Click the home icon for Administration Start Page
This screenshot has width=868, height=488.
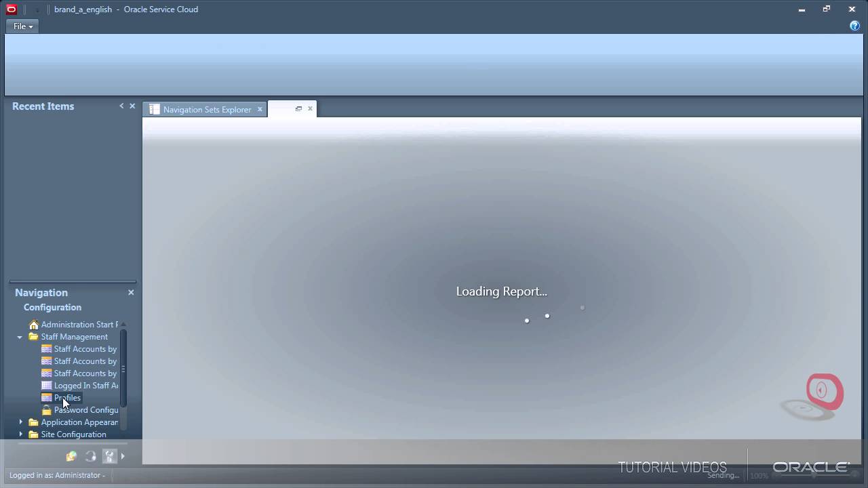[34, 325]
